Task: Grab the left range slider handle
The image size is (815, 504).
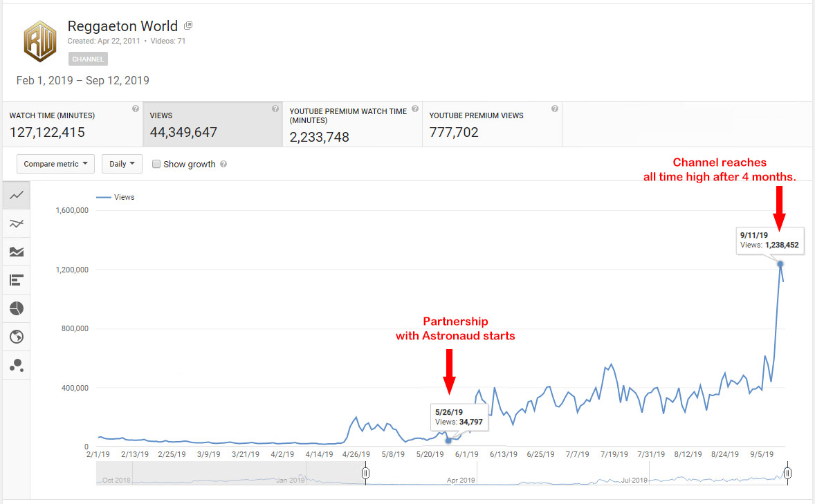Action: pyautogui.click(x=365, y=473)
